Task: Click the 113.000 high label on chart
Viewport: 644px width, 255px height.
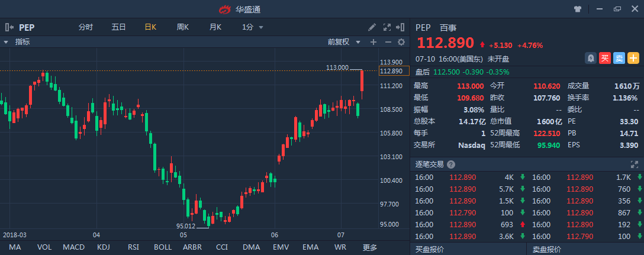Action: point(337,67)
